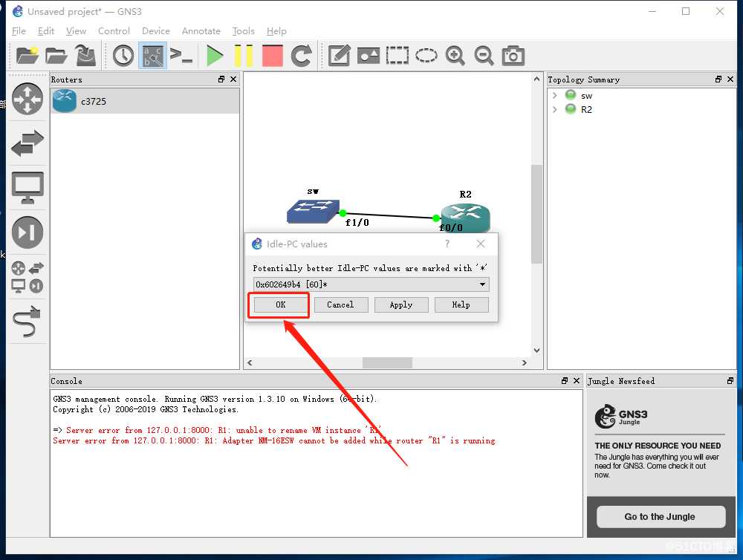This screenshot has width=743, height=560.
Task: Select the Insert picture tool
Action: [x=369, y=56]
